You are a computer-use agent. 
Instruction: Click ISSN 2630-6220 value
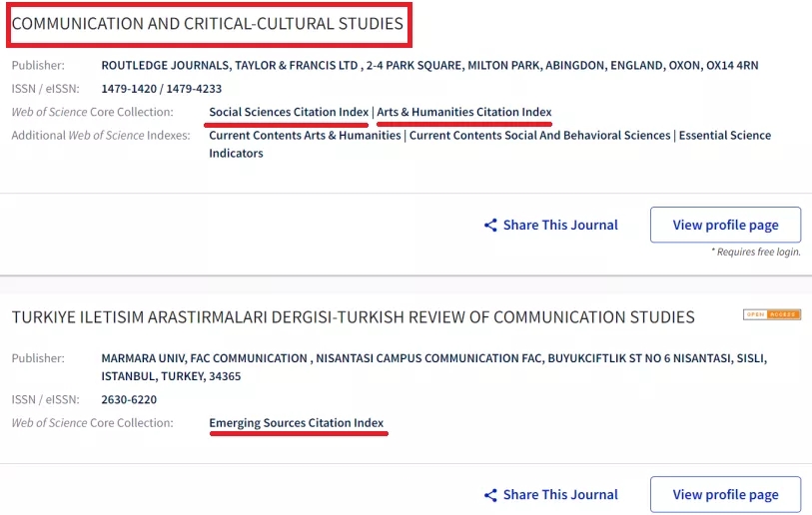129,399
